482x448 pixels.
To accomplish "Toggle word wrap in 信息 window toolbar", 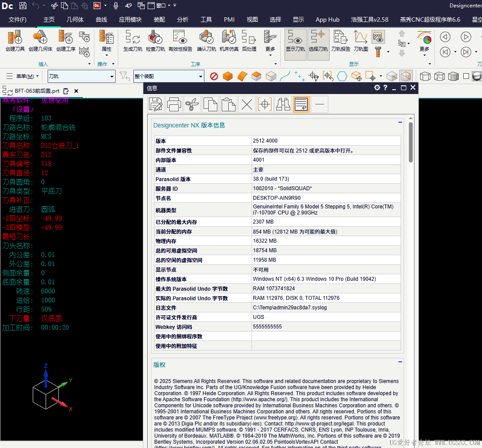I will pos(301,104).
